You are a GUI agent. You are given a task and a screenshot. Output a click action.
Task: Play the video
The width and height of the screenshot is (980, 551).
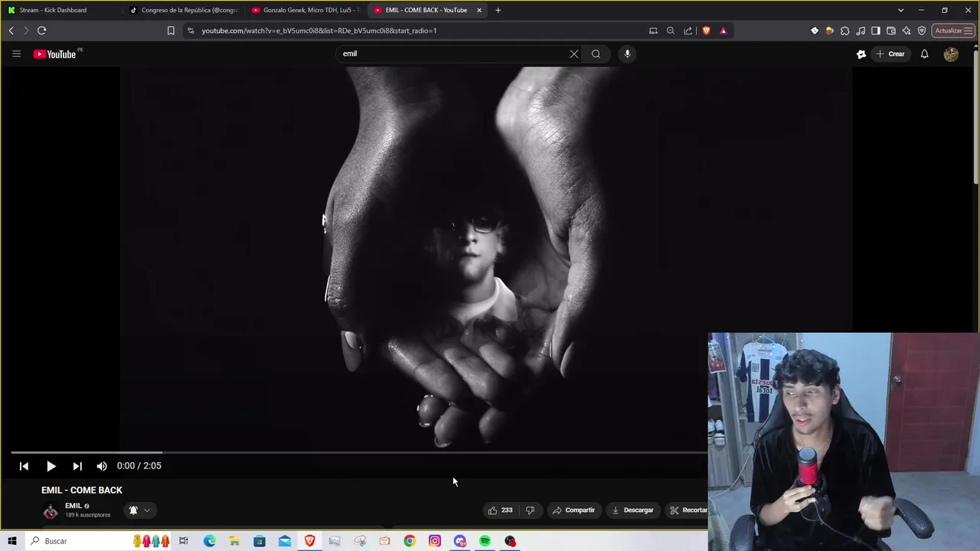[51, 466]
